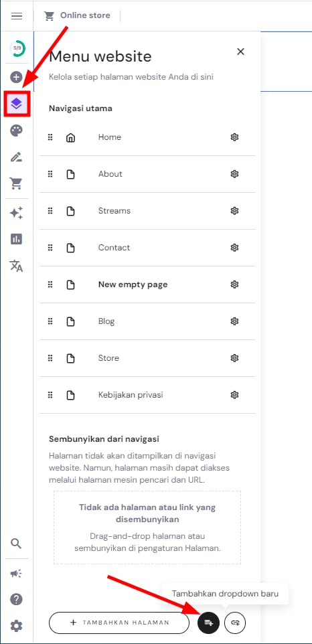The height and width of the screenshot is (644, 312).
Task: Open the hamburger menu
Action: (x=17, y=16)
